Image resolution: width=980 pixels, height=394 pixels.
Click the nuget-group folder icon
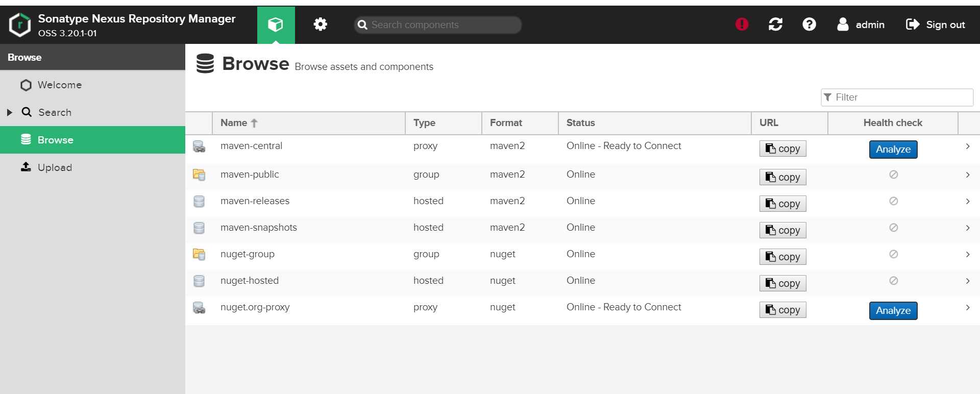pyautogui.click(x=199, y=254)
